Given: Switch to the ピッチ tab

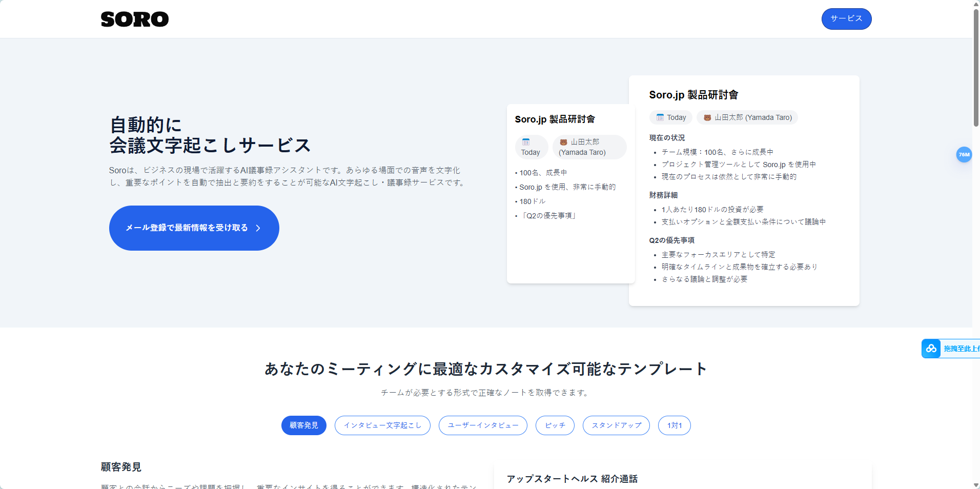Looking at the screenshot, I should [x=555, y=425].
